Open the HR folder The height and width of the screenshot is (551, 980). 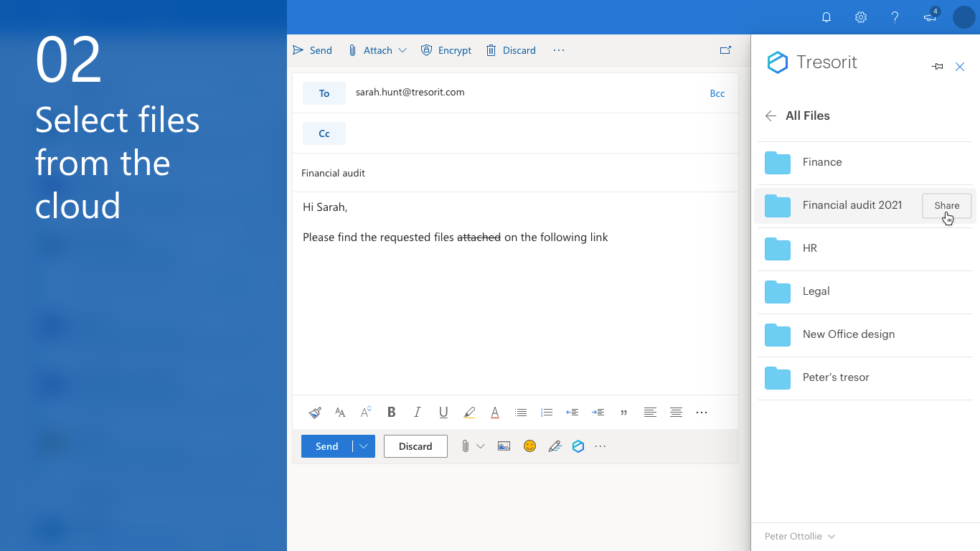pyautogui.click(x=865, y=249)
